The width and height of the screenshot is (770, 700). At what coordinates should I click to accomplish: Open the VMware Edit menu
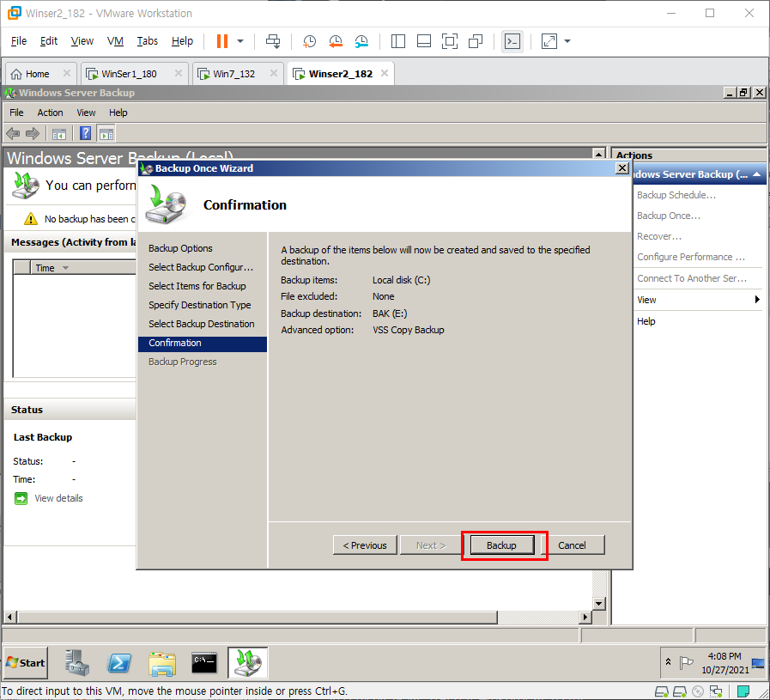49,40
